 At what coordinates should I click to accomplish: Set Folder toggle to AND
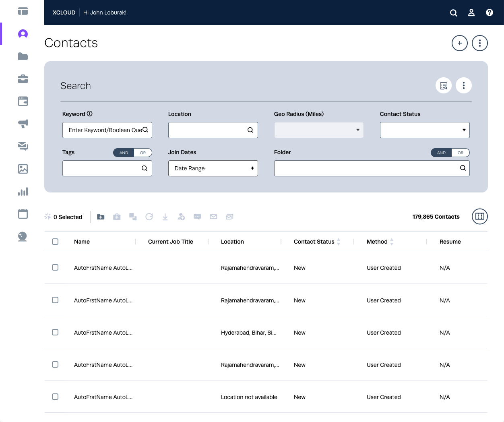coord(441,153)
